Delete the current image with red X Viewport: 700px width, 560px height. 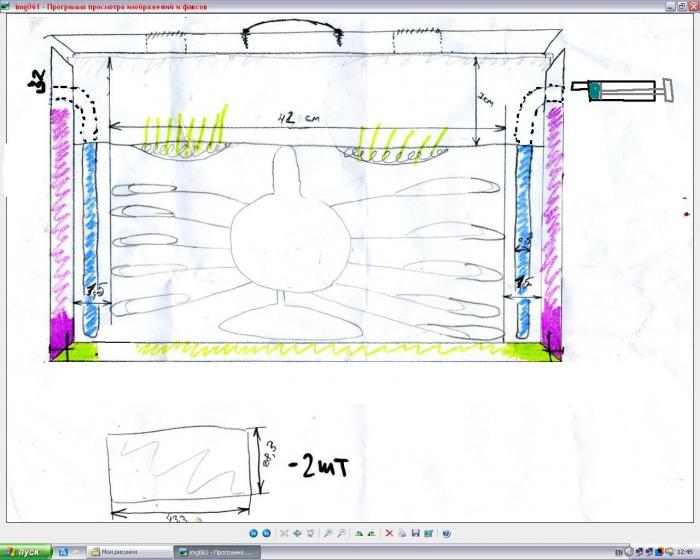click(x=389, y=533)
